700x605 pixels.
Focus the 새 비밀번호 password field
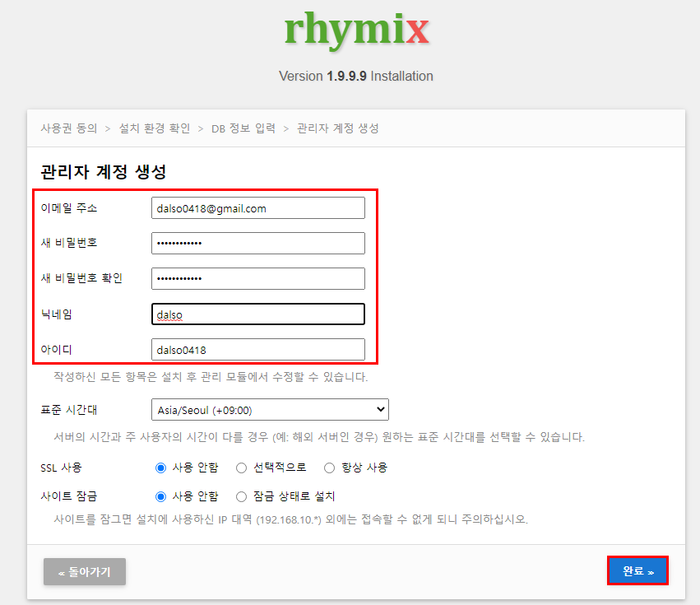tap(258, 243)
